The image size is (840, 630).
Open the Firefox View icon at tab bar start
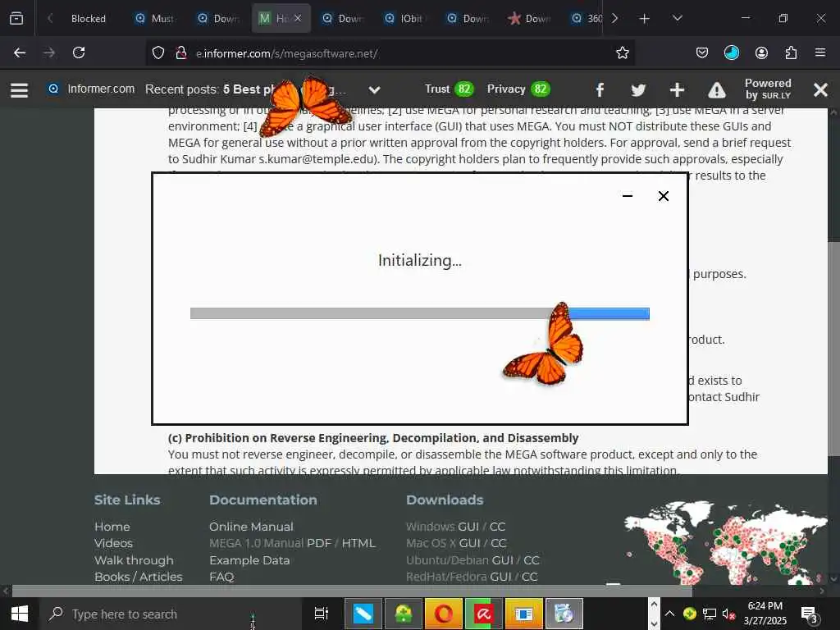[x=16, y=18]
